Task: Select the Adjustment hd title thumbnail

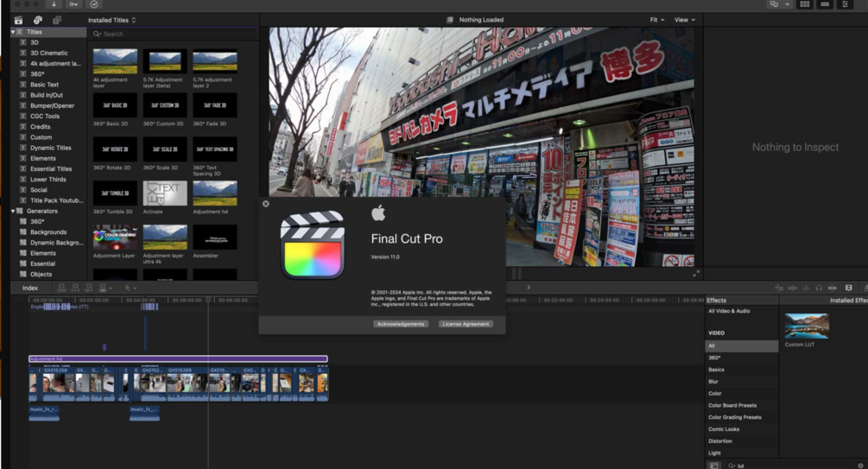Action: coord(215,193)
